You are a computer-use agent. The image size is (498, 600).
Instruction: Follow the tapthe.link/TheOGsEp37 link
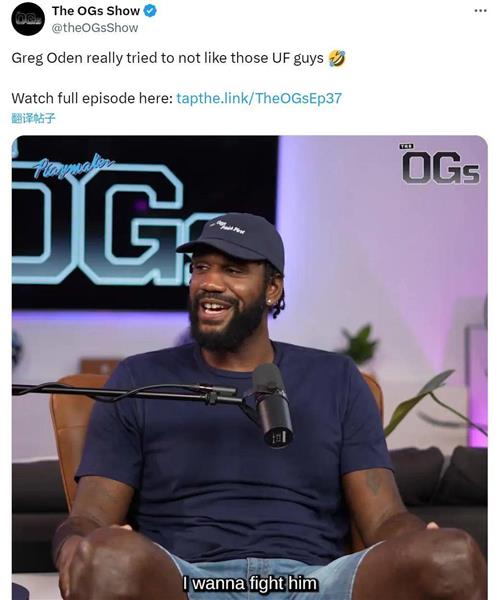[259, 98]
